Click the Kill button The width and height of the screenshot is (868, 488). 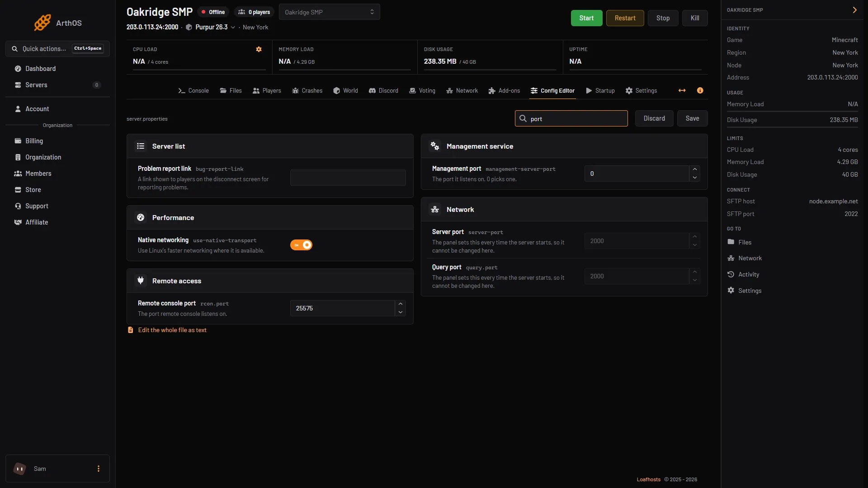click(x=695, y=18)
